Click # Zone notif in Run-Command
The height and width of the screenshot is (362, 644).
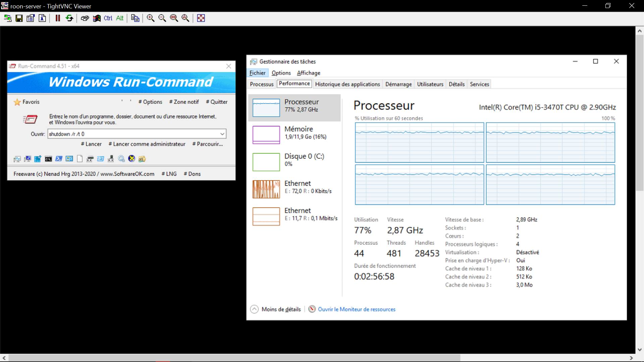click(184, 102)
